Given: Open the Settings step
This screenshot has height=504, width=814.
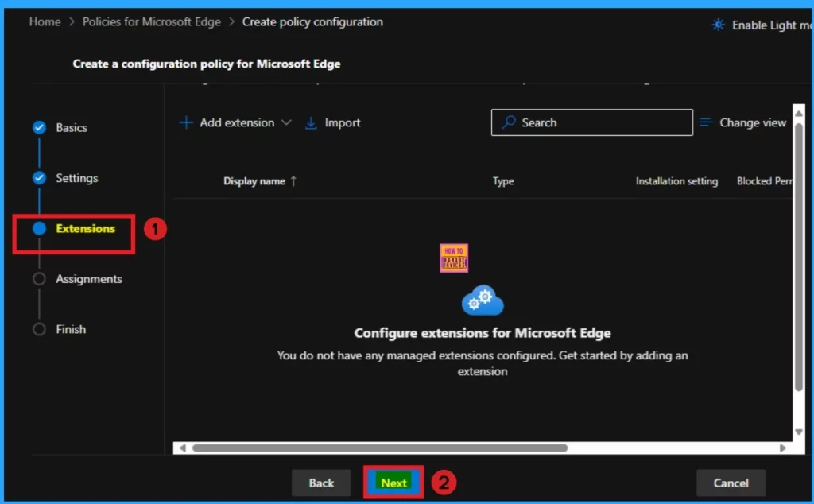Looking at the screenshot, I should coord(77,178).
